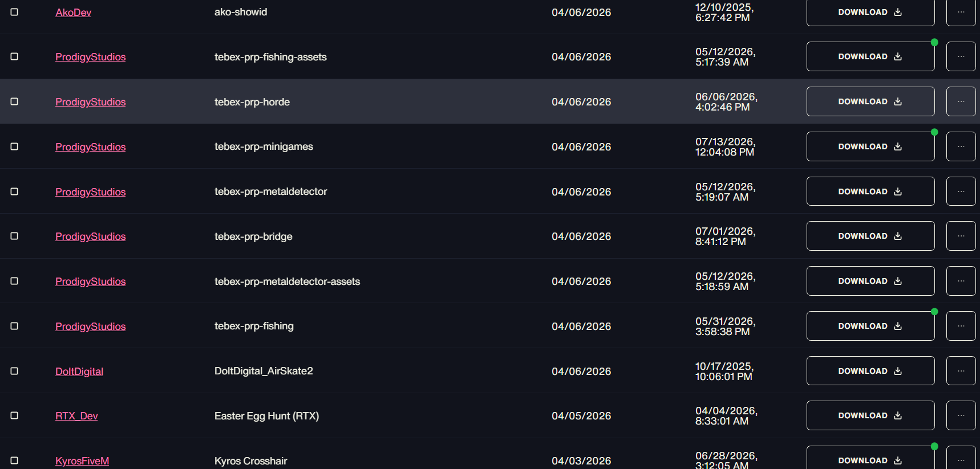The width and height of the screenshot is (980, 469).
Task: Open more options for tebex-prp-metaldetector-assets
Action: coord(961,281)
